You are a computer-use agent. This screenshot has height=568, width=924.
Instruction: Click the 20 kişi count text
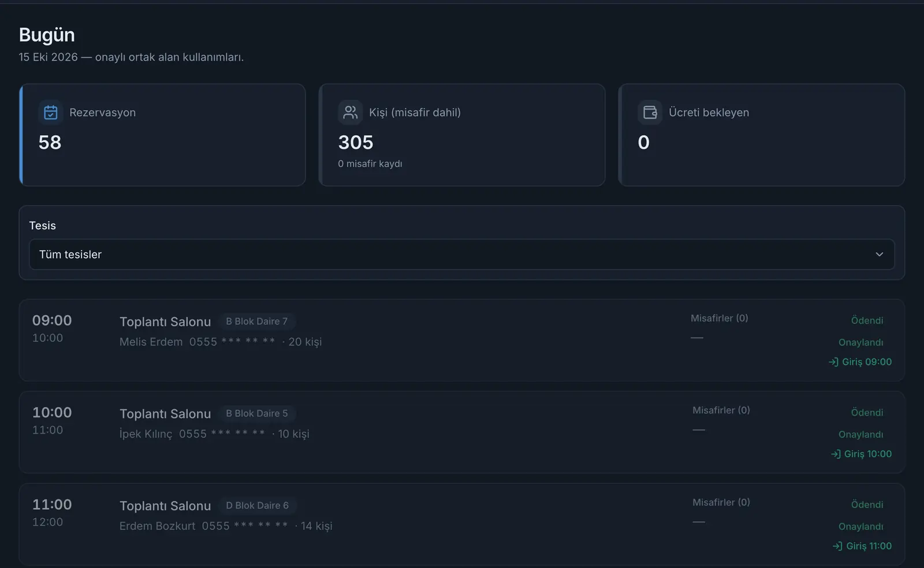(x=305, y=342)
